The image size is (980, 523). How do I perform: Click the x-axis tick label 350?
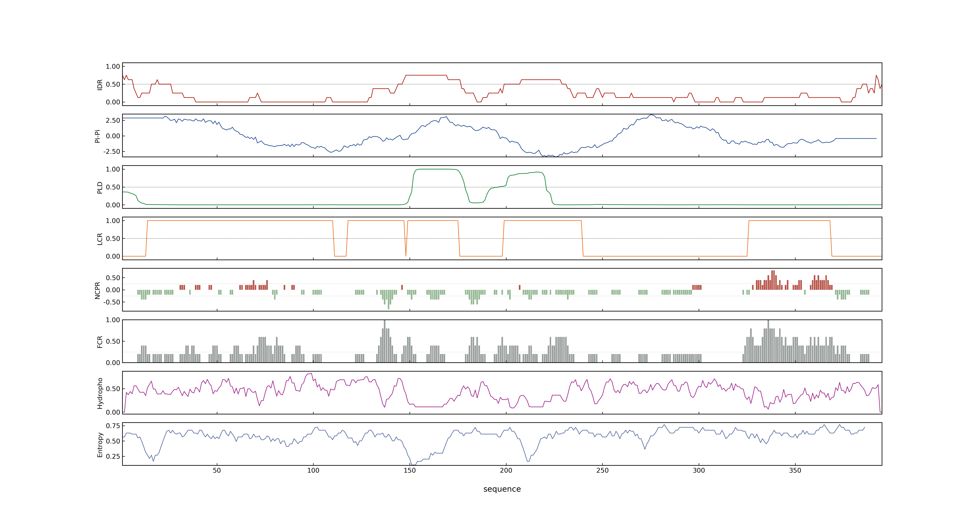[795, 470]
